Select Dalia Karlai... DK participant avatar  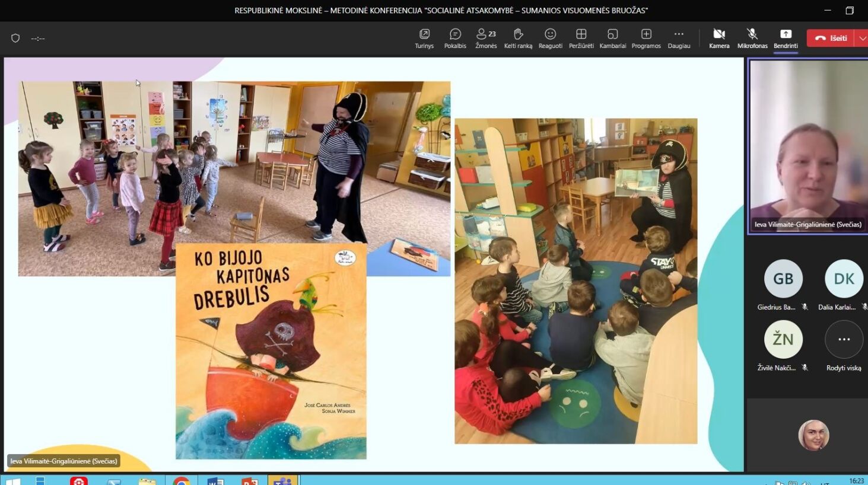point(844,279)
